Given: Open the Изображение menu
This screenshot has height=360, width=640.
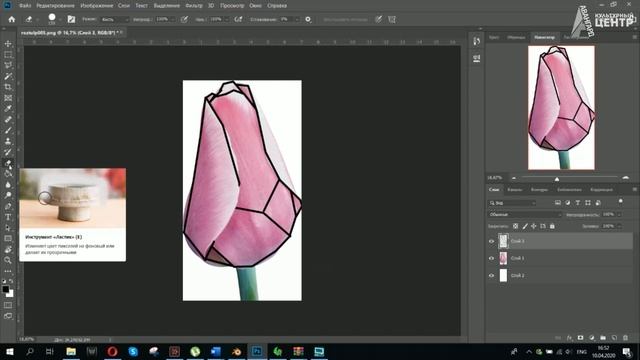Looking at the screenshot, I should (97, 6).
